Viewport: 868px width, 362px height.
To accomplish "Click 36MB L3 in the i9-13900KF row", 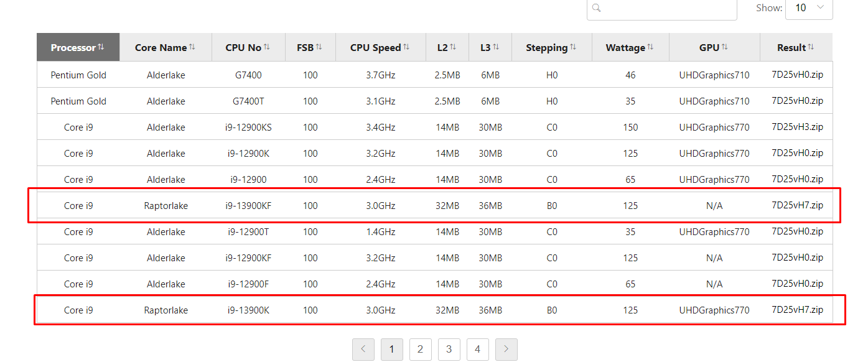I will [x=490, y=206].
